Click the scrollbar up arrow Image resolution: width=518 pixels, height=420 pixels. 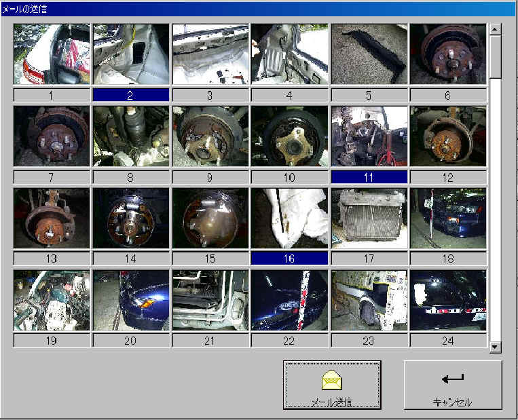(495, 29)
